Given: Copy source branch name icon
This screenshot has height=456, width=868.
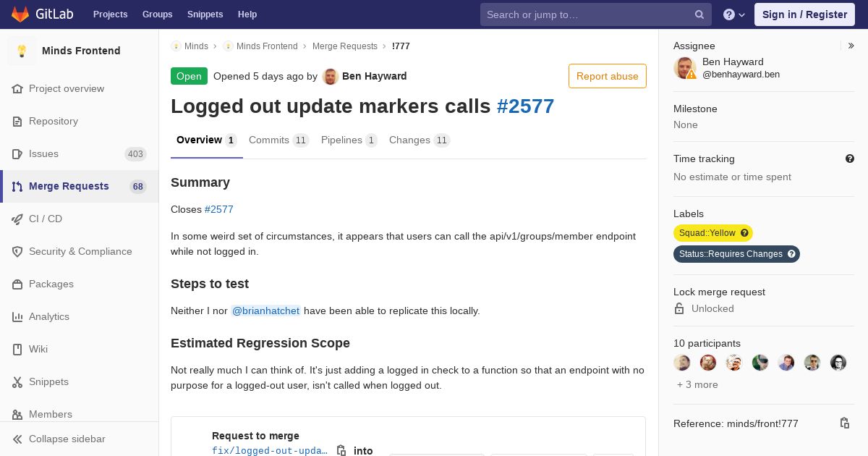Looking at the screenshot, I should click(x=341, y=451).
